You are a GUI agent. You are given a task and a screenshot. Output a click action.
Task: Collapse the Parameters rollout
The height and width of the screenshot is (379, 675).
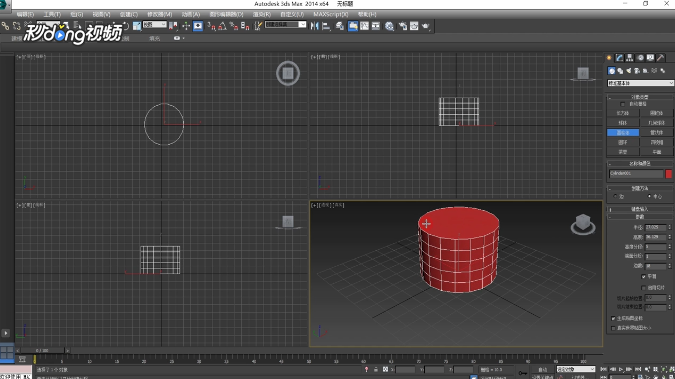[x=640, y=217]
